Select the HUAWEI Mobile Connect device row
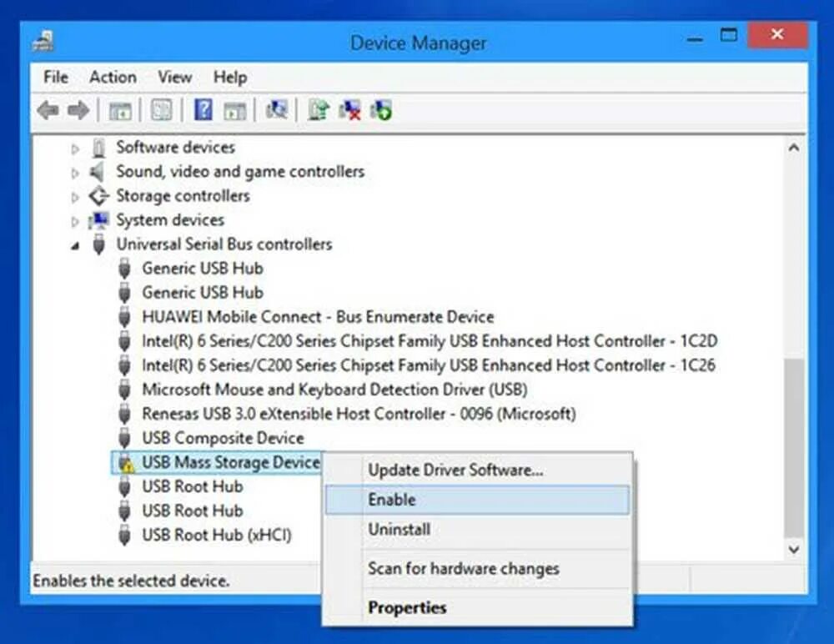Screen dimensions: 834x644 [x=318, y=317]
